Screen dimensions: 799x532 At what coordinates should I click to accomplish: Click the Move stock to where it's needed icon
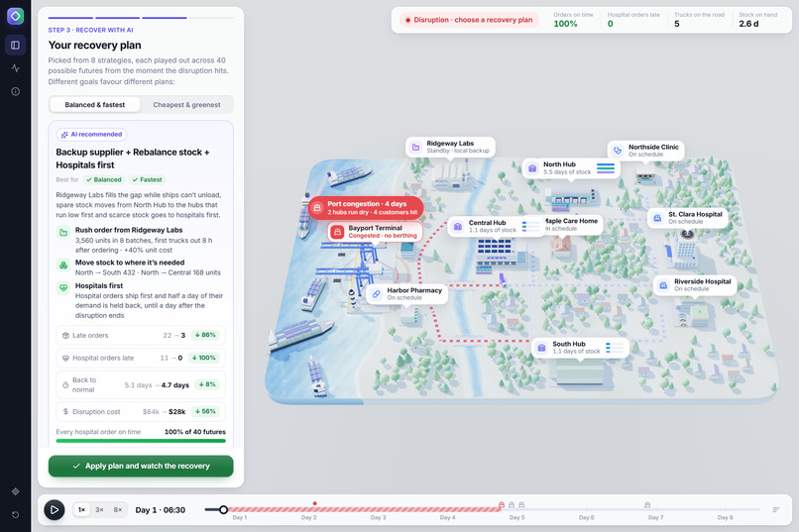tap(63, 266)
